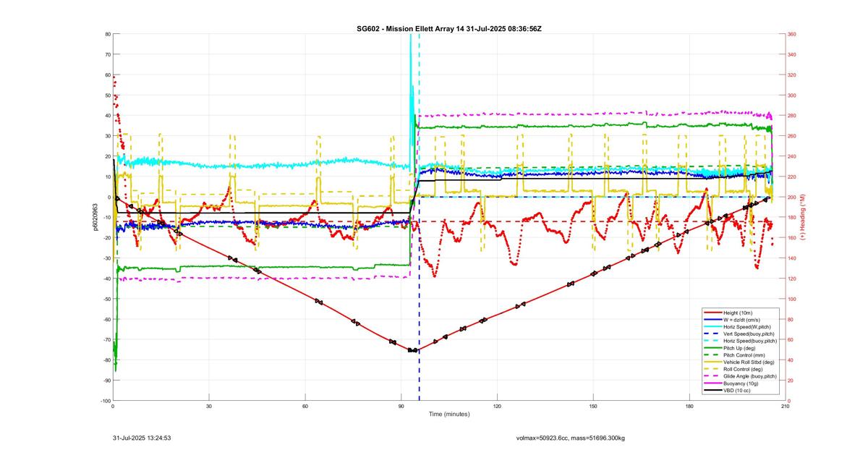The height and width of the screenshot is (450, 868).
Task: Click the red line sample beside 'Height (10m)'
Action: click(712, 313)
